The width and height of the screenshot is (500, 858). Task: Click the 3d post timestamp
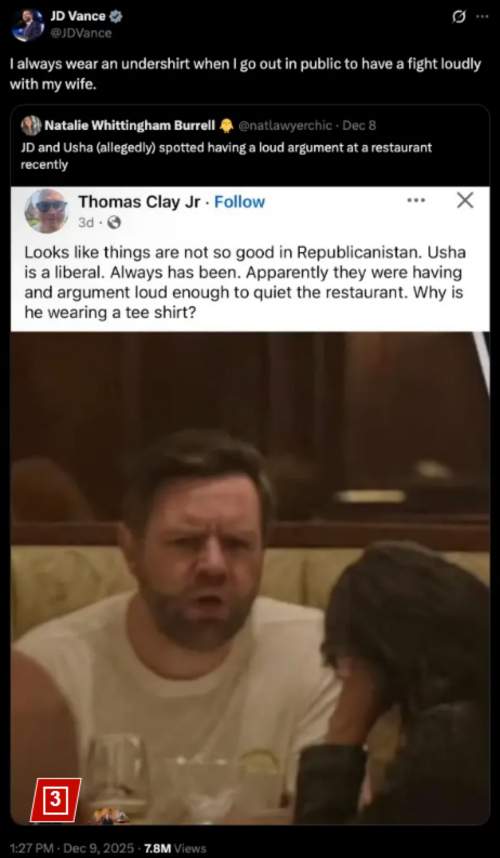point(86,223)
